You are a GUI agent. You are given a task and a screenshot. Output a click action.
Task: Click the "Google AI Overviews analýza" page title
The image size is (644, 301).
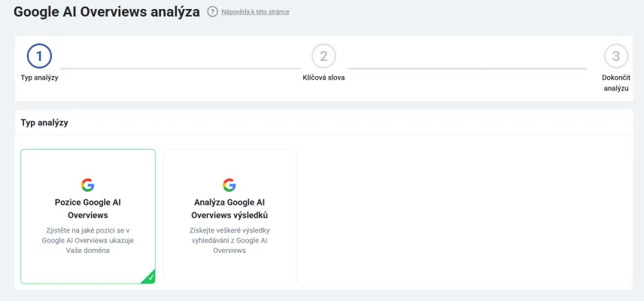click(107, 12)
